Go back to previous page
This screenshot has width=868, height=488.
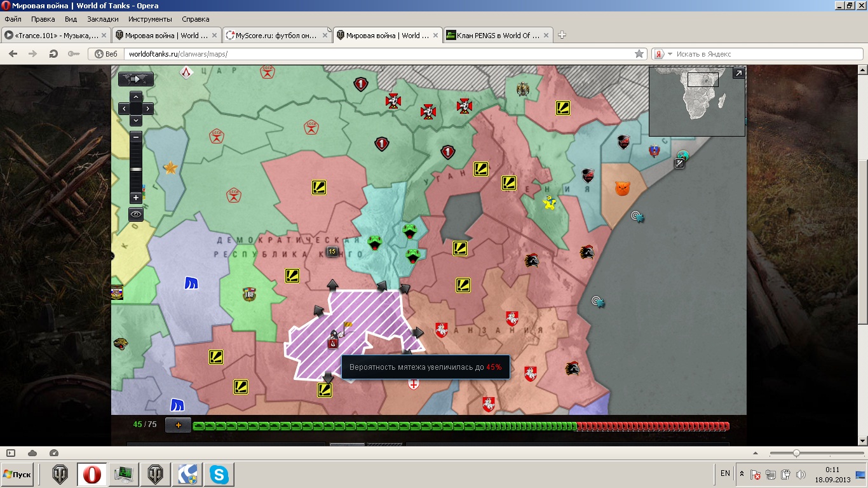tap(13, 54)
